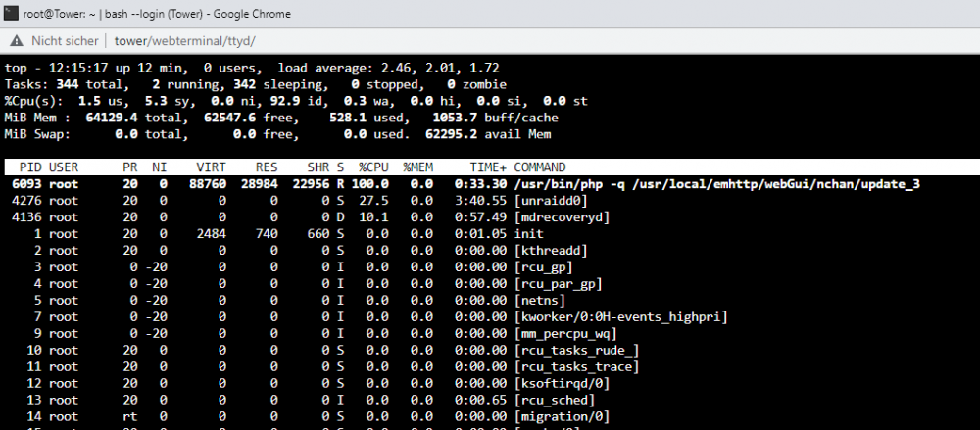Click the SHR column header
The height and width of the screenshot is (430, 980).
point(318,167)
